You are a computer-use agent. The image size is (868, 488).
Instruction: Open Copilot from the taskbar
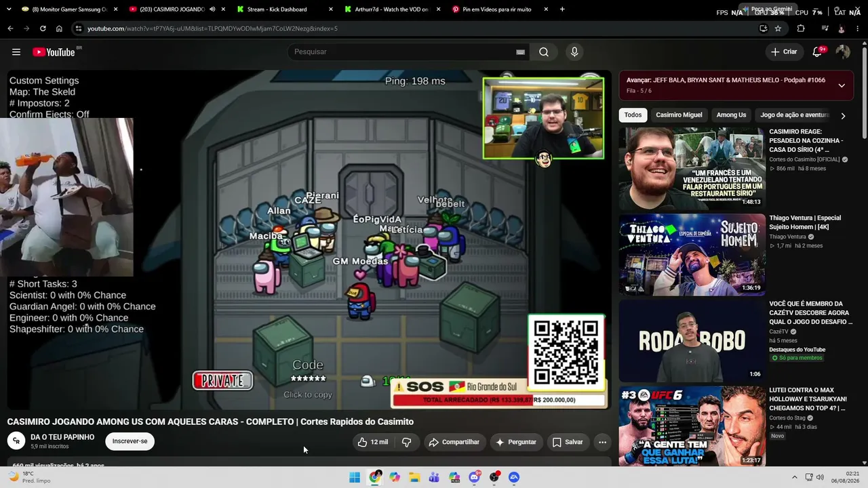point(395,477)
